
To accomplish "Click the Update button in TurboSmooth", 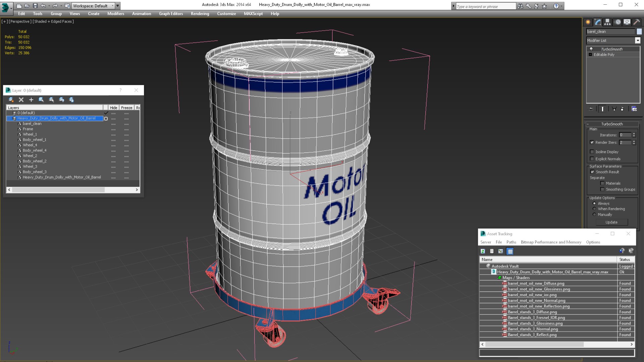I will 611,222.
